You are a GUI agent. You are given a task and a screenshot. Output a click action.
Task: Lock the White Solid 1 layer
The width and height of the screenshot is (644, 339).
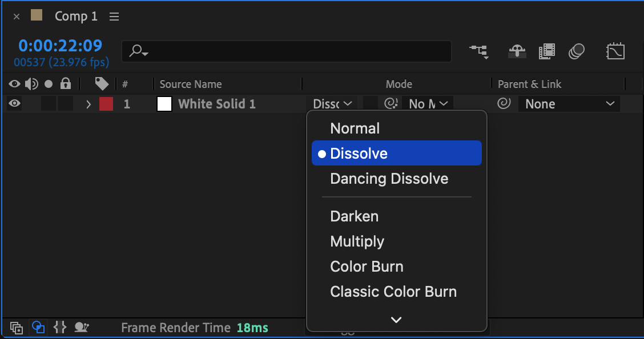[66, 104]
